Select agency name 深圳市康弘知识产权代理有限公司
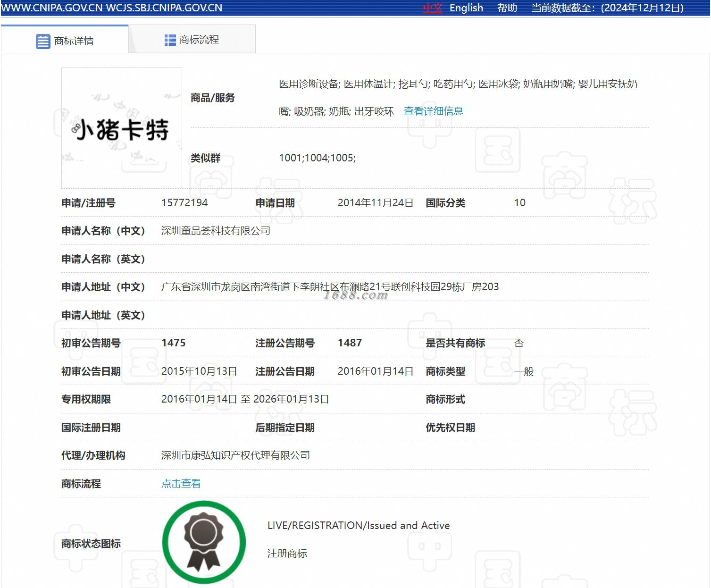Screen dimensions: 711x588 point(236,455)
